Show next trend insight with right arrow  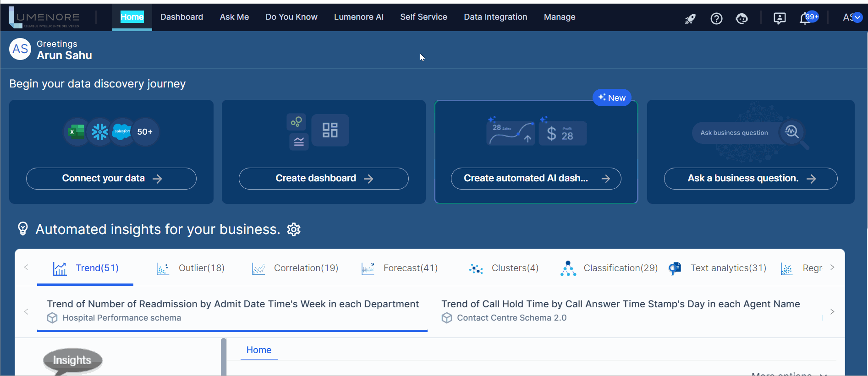pos(832,312)
